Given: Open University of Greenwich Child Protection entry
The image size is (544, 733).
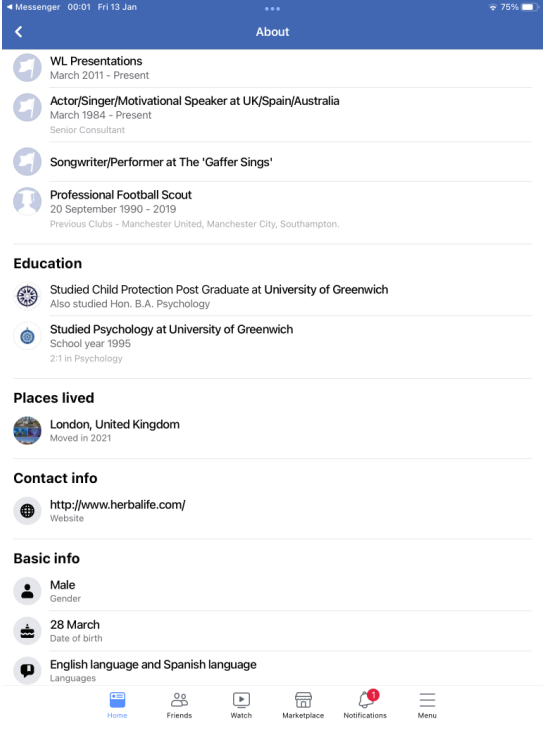Looking at the screenshot, I should click(x=272, y=296).
